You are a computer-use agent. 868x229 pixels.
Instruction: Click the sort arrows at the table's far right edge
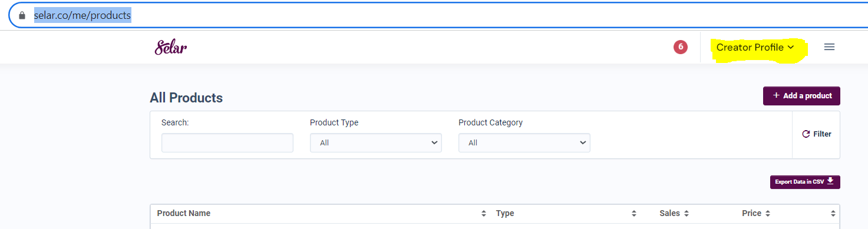click(x=833, y=213)
